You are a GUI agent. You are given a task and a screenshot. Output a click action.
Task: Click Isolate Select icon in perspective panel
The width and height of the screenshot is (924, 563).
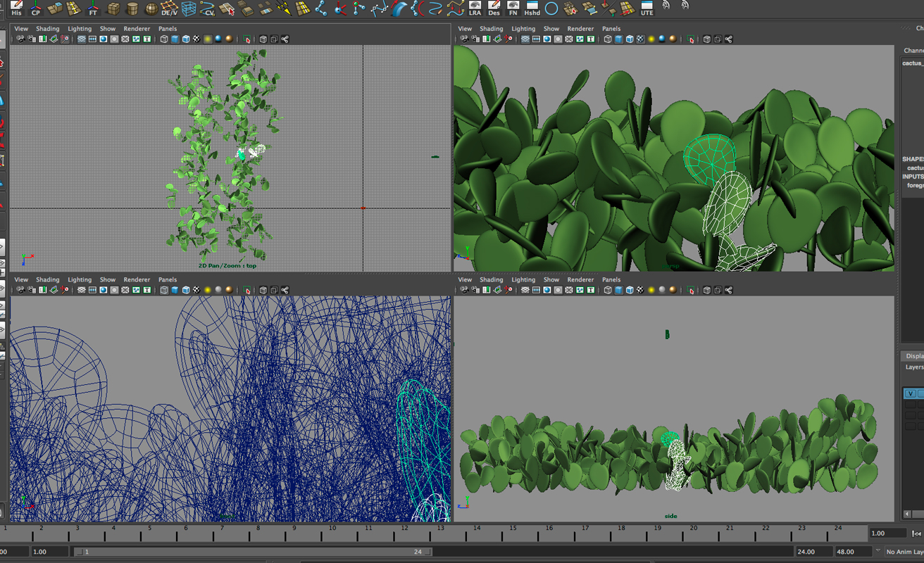pyautogui.click(x=691, y=39)
